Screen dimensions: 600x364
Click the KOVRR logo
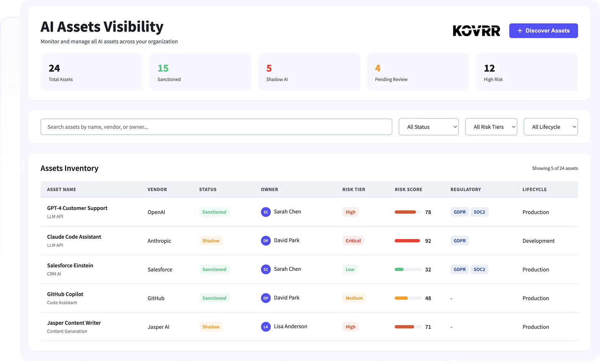(476, 31)
